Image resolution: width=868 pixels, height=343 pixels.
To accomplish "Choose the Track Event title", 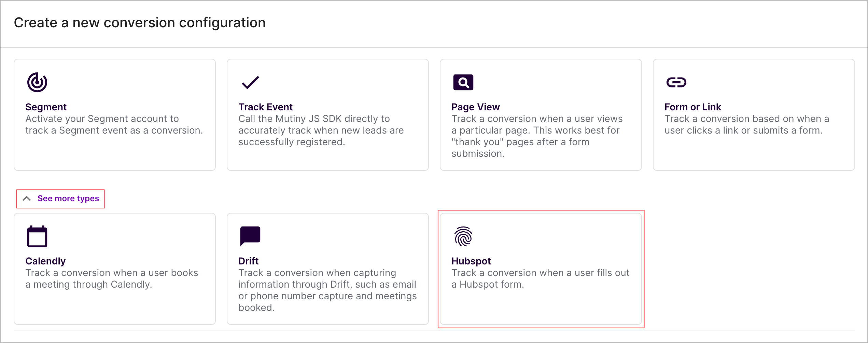I will [x=265, y=107].
